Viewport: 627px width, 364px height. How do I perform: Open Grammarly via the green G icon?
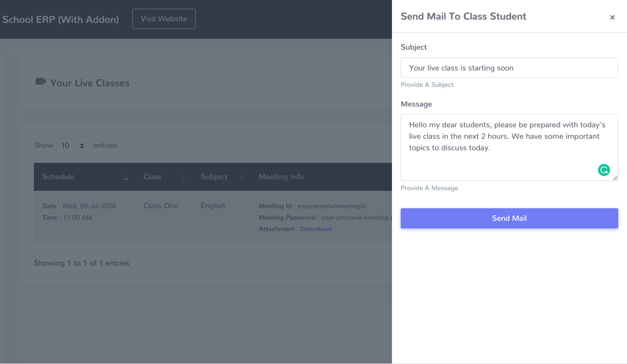[x=603, y=170]
